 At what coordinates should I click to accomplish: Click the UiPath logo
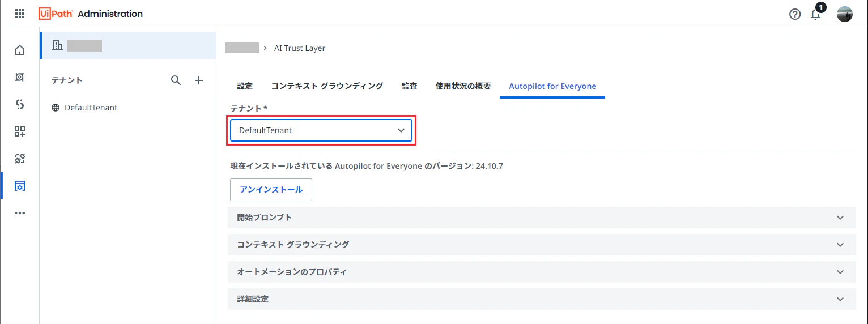(56, 14)
